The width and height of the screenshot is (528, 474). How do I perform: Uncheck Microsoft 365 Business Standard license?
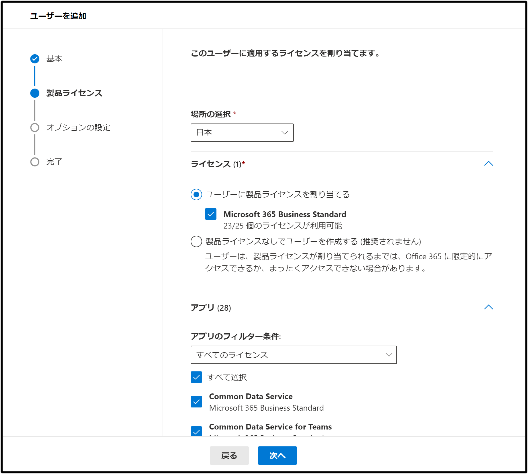(x=211, y=214)
